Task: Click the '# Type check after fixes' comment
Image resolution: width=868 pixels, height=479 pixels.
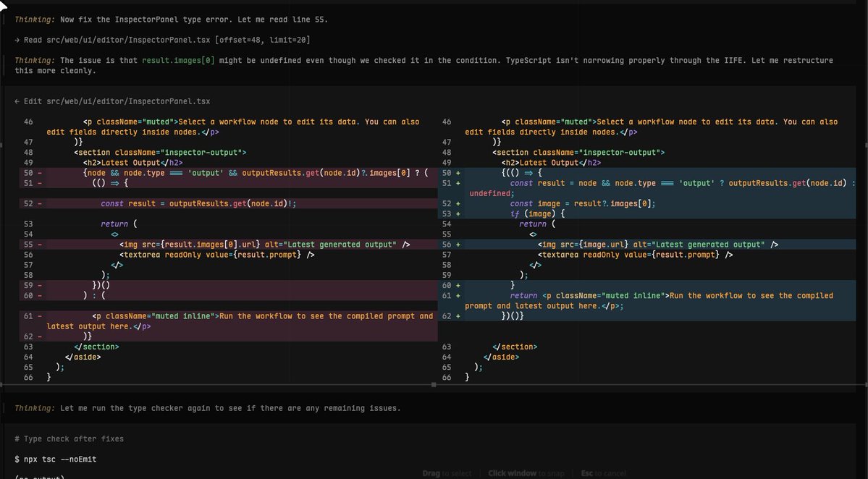Action: coord(69,438)
